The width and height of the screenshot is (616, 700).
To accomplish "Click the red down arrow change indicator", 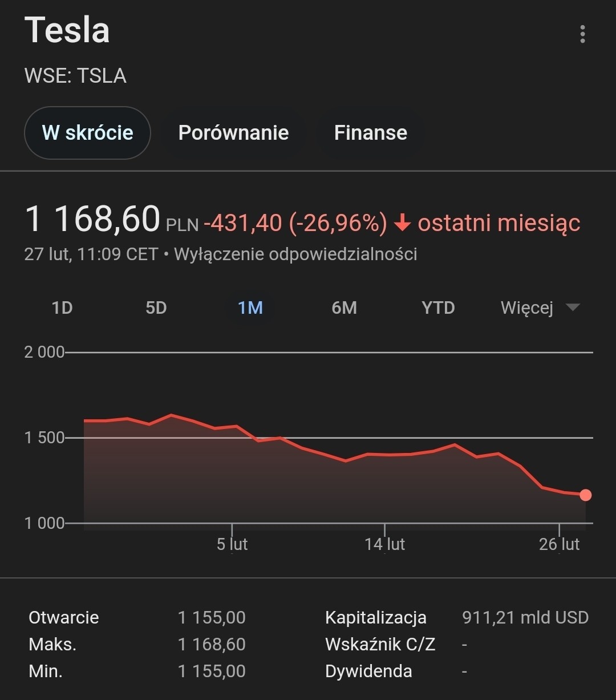I will click(403, 223).
